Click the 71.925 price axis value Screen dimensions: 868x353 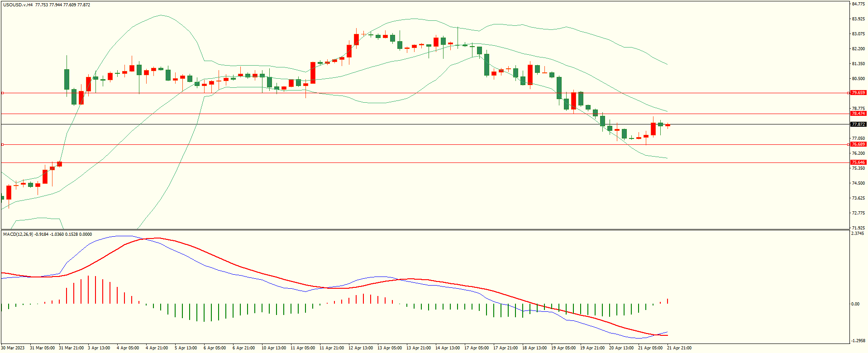(x=858, y=228)
